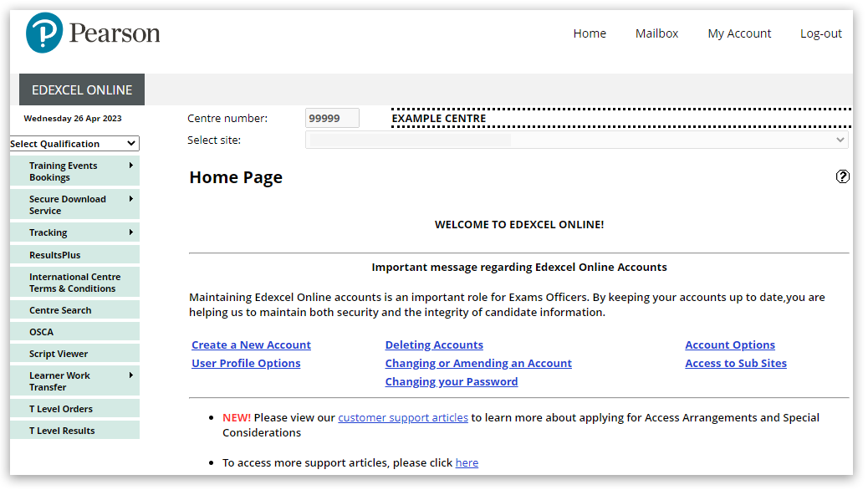Open My Account
The image size is (868, 490).
[739, 33]
